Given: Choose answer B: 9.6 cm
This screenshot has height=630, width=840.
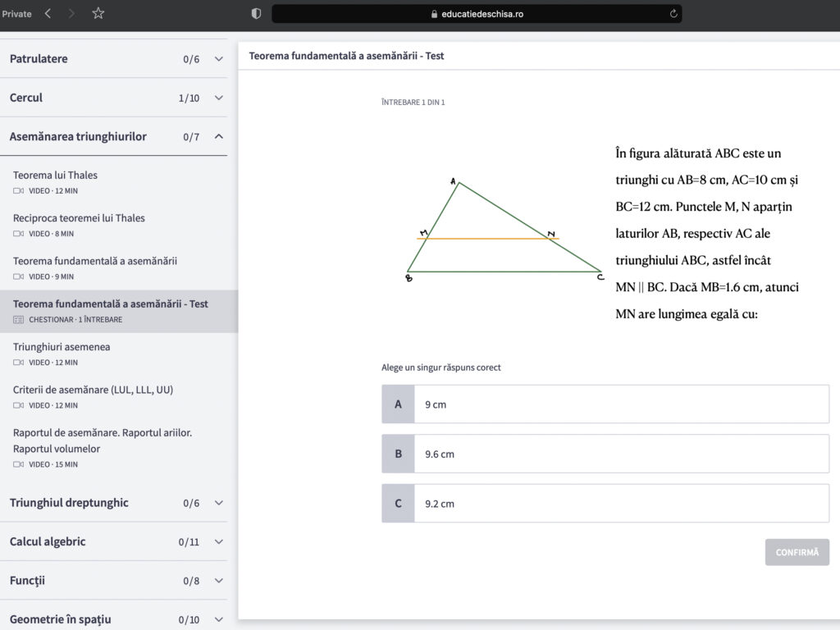Looking at the screenshot, I should [605, 454].
